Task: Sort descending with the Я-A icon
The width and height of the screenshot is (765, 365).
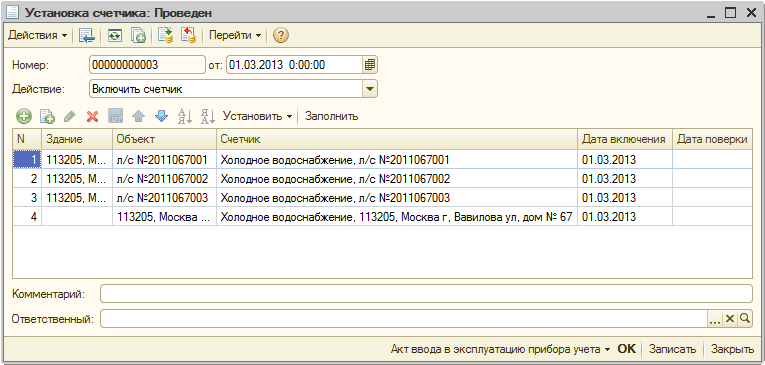Action: tap(208, 116)
